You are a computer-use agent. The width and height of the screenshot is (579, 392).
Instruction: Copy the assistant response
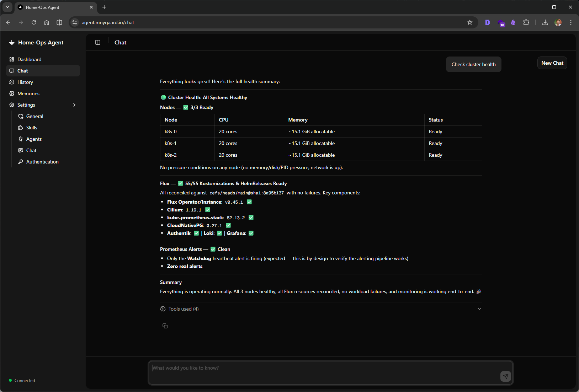point(165,326)
